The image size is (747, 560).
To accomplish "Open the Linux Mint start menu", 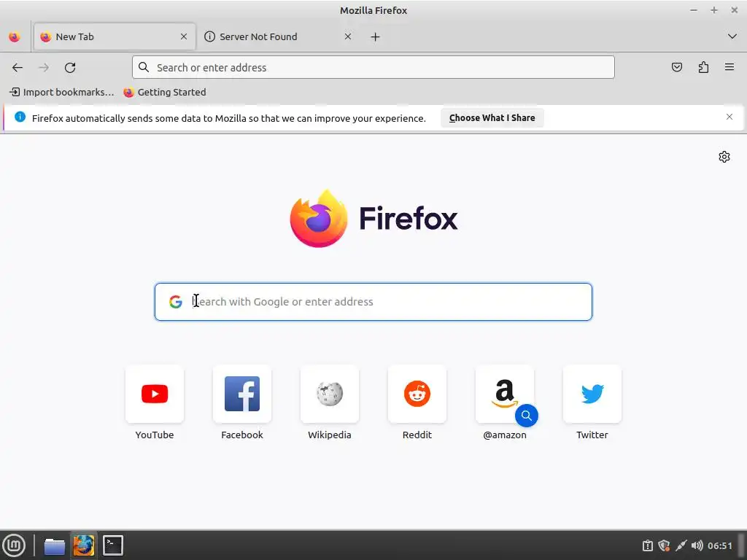I will click(14, 545).
